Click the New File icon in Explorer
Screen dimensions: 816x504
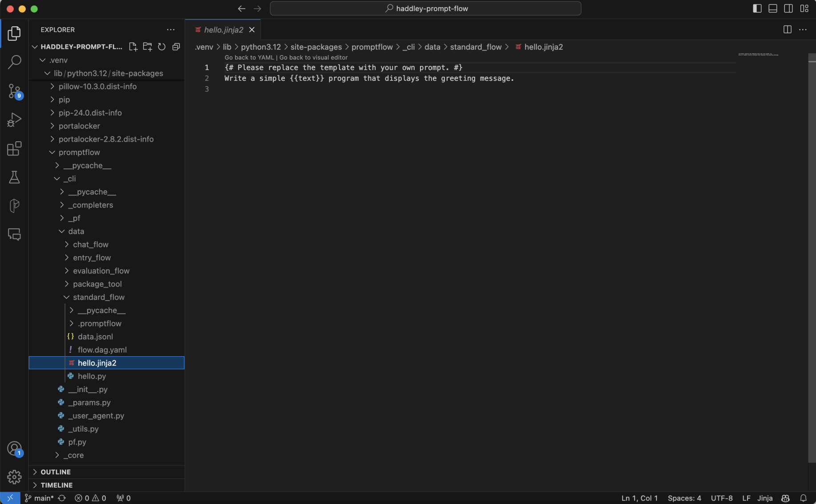[x=133, y=47]
